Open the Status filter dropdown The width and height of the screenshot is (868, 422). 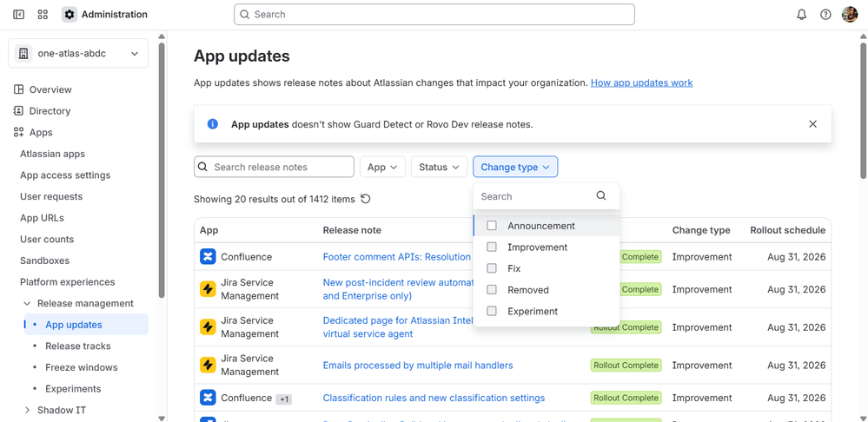click(x=439, y=167)
